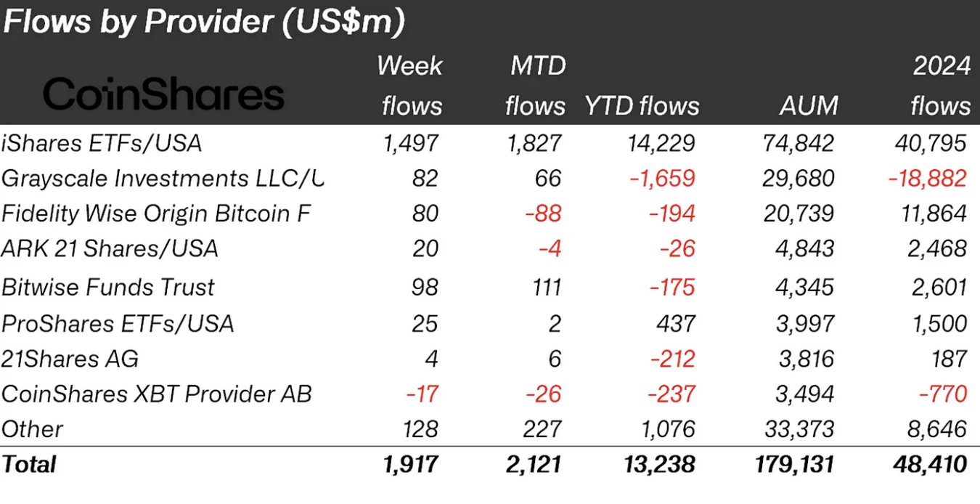Viewport: 980px width, 504px height.
Task: Click the Total row label
Action: 29,464
